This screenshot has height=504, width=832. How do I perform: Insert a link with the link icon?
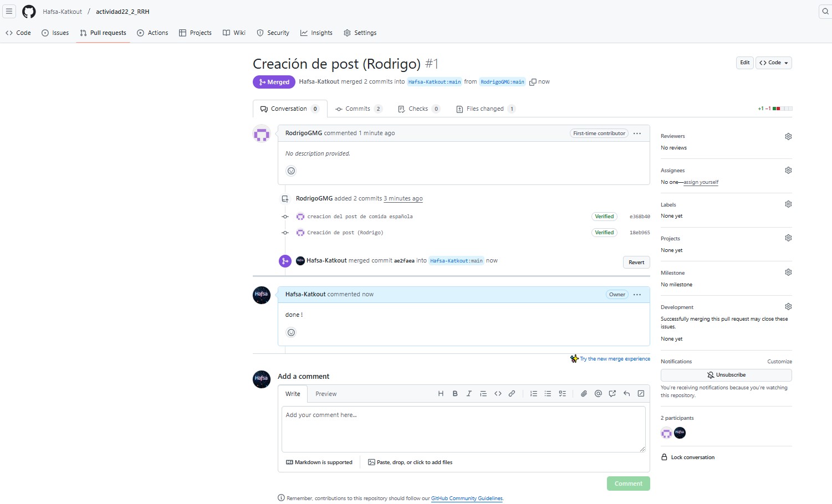(x=512, y=394)
